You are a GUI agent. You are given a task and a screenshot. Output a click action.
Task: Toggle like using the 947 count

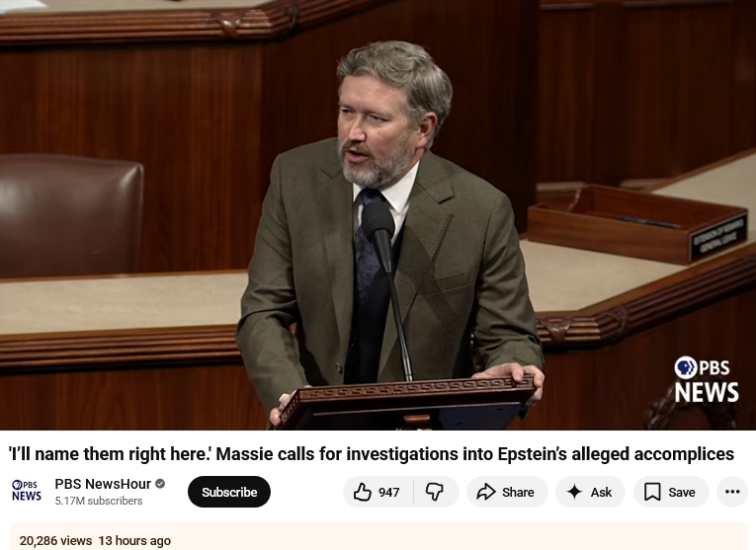389,492
